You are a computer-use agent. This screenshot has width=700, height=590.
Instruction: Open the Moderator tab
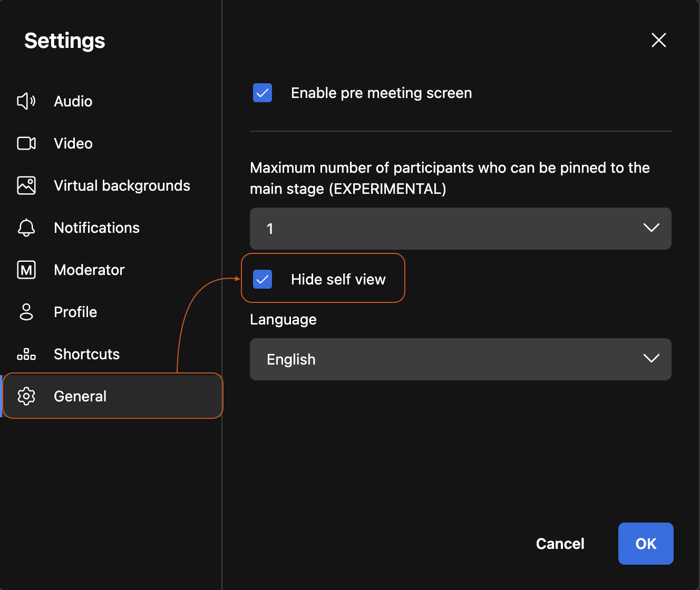[x=112, y=270]
